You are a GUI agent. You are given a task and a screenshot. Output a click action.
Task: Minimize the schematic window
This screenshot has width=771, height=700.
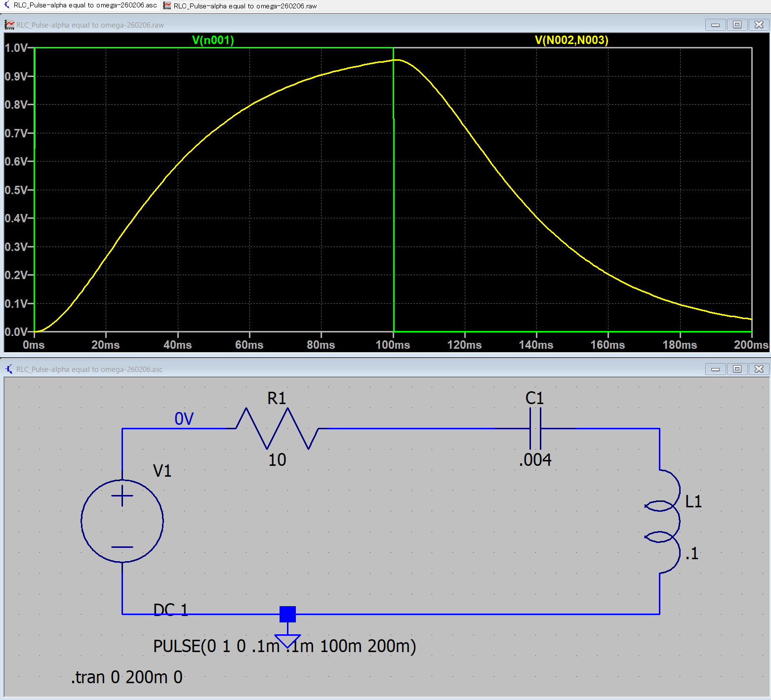[x=715, y=369]
